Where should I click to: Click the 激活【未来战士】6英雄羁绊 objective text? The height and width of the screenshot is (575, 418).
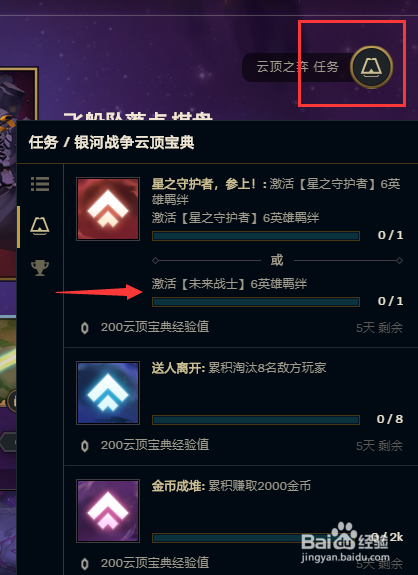click(230, 283)
